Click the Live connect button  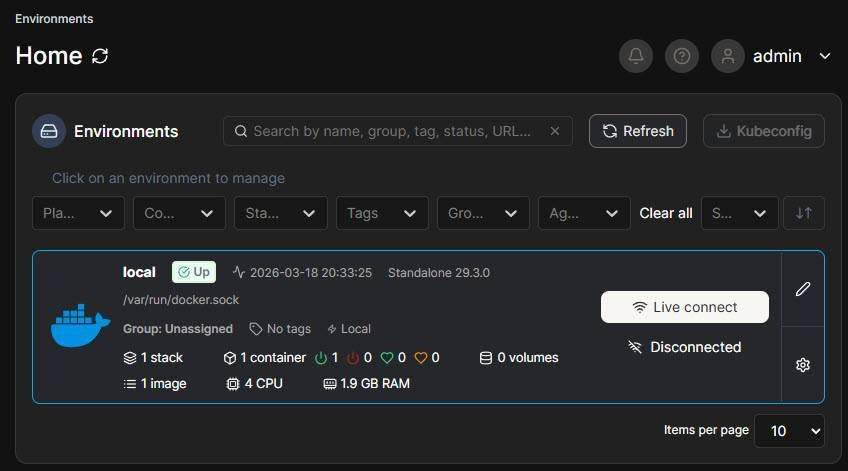coord(685,307)
